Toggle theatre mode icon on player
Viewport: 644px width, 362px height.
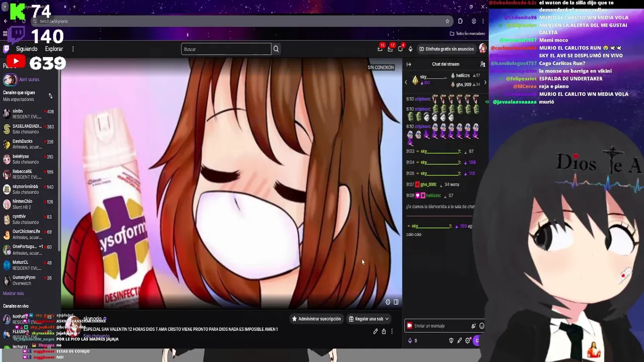click(396, 302)
